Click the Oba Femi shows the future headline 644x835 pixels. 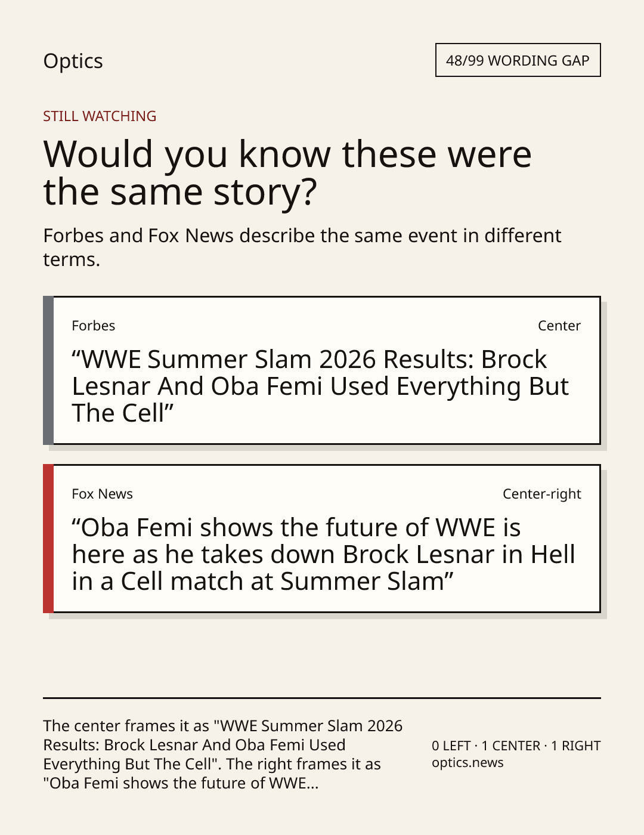(323, 554)
